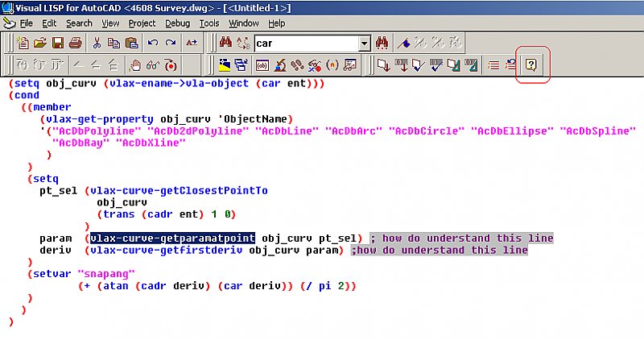Undo the last edit
The width and height of the screenshot is (644, 340).
pyautogui.click(x=153, y=43)
